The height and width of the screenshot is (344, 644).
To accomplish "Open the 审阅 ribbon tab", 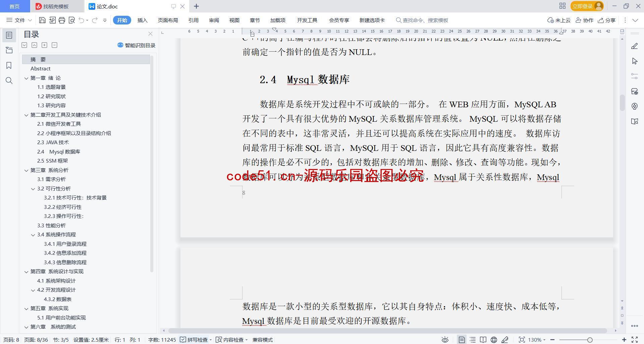I will [214, 20].
